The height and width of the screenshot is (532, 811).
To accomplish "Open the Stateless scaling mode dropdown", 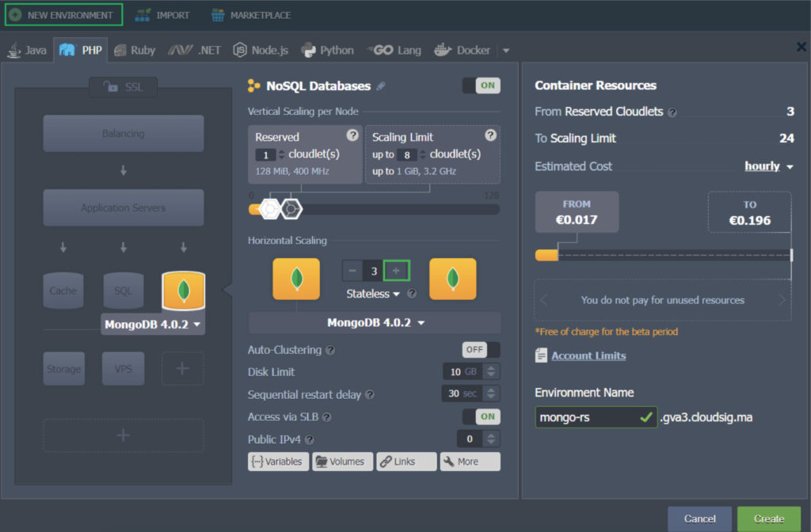I will click(x=373, y=294).
